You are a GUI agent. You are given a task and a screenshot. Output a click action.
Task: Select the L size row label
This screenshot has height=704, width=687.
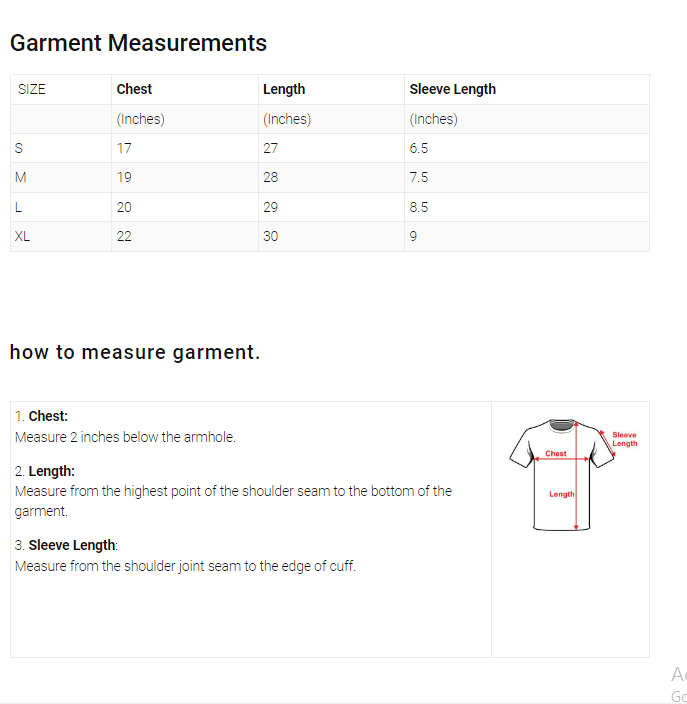[x=18, y=207]
